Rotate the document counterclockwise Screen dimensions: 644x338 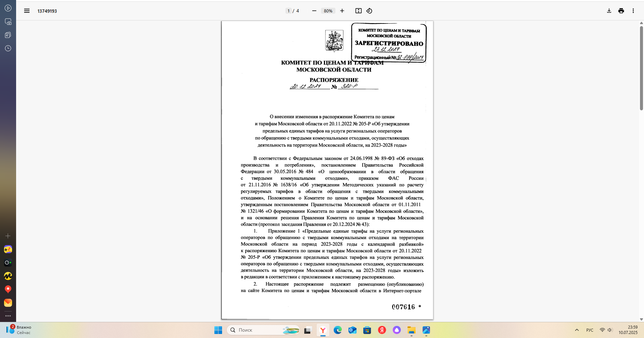click(x=369, y=11)
